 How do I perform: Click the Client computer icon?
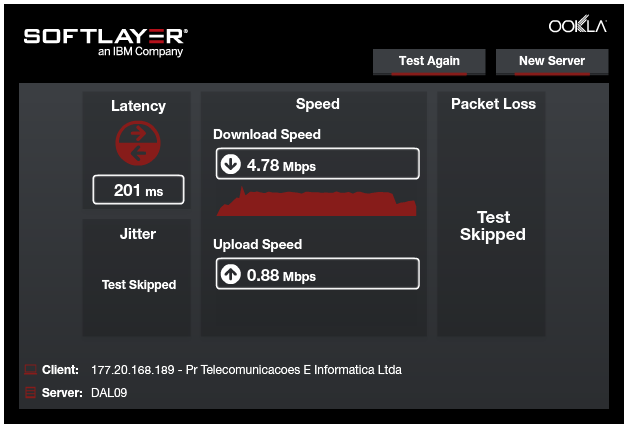[x=29, y=370]
